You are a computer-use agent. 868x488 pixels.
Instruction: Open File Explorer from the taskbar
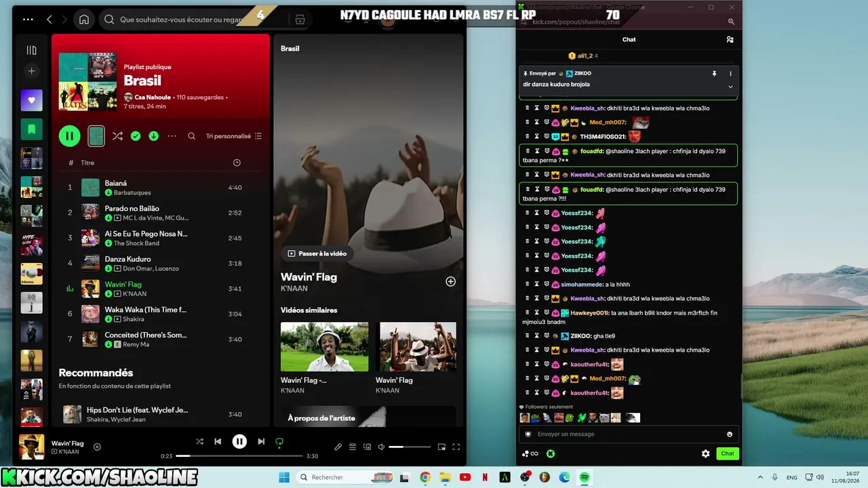445,477
